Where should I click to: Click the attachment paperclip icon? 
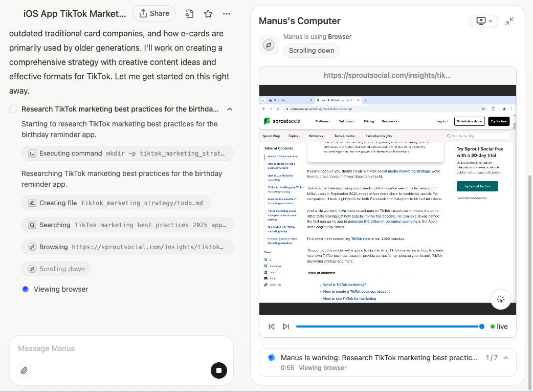pyautogui.click(x=24, y=371)
